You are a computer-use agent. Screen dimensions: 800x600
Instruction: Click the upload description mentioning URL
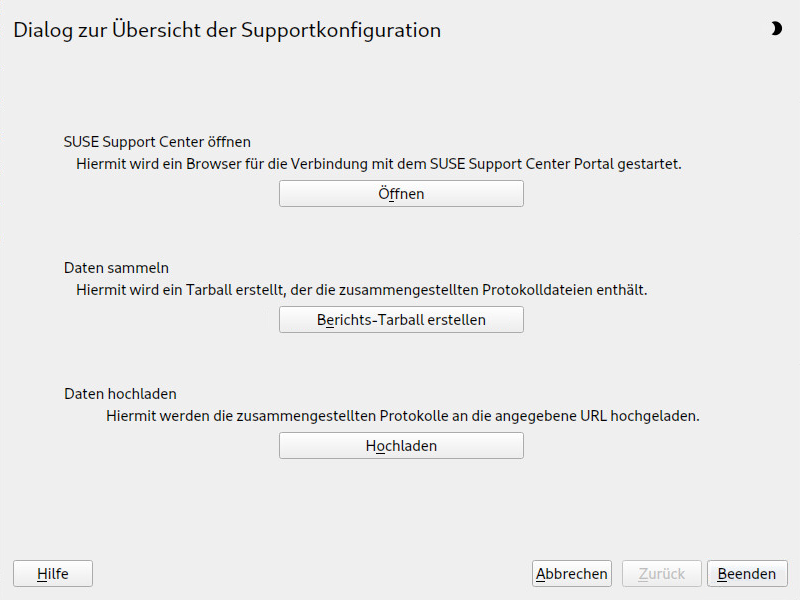(x=403, y=416)
